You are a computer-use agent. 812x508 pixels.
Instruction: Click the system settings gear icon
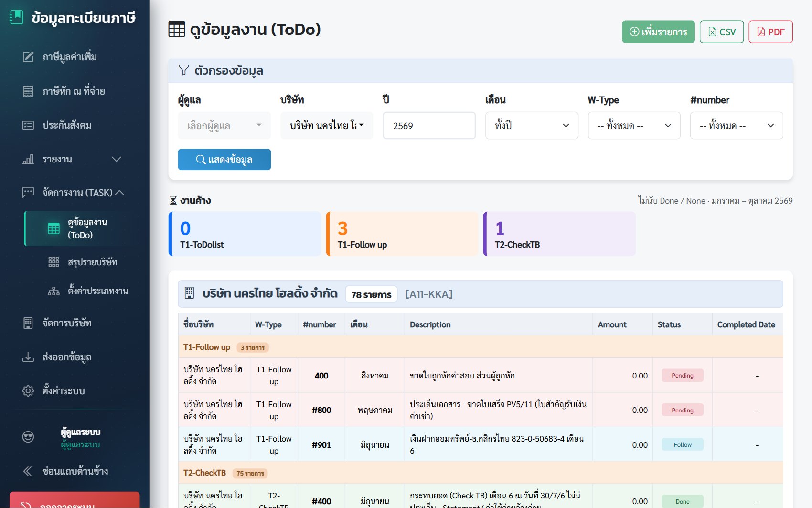coord(28,391)
